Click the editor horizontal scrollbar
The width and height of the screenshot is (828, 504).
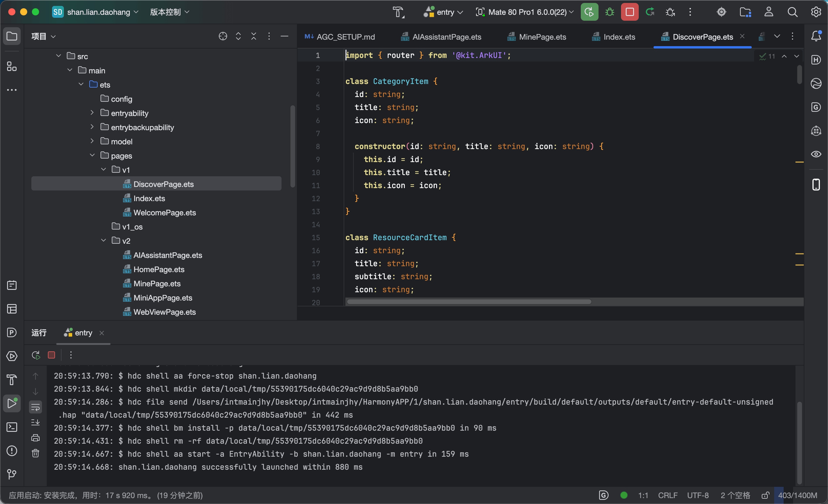point(469,301)
